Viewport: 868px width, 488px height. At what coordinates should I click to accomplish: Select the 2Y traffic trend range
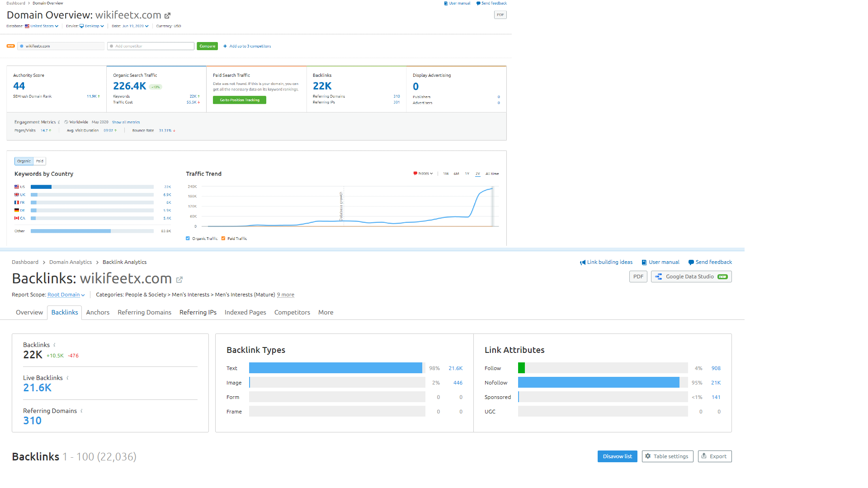pyautogui.click(x=478, y=174)
